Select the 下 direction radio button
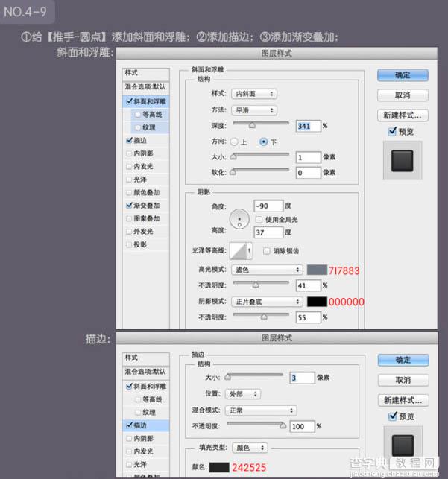Screen dimensions: 448x479 pyautogui.click(x=263, y=142)
